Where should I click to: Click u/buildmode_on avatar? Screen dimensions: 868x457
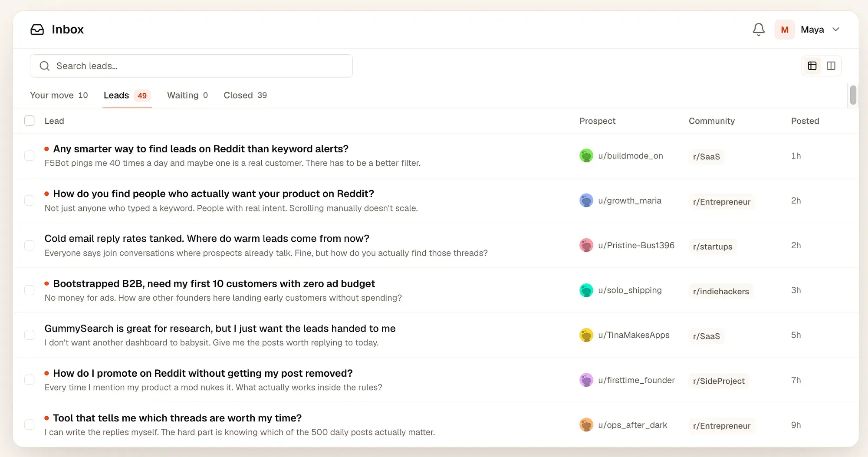point(586,156)
